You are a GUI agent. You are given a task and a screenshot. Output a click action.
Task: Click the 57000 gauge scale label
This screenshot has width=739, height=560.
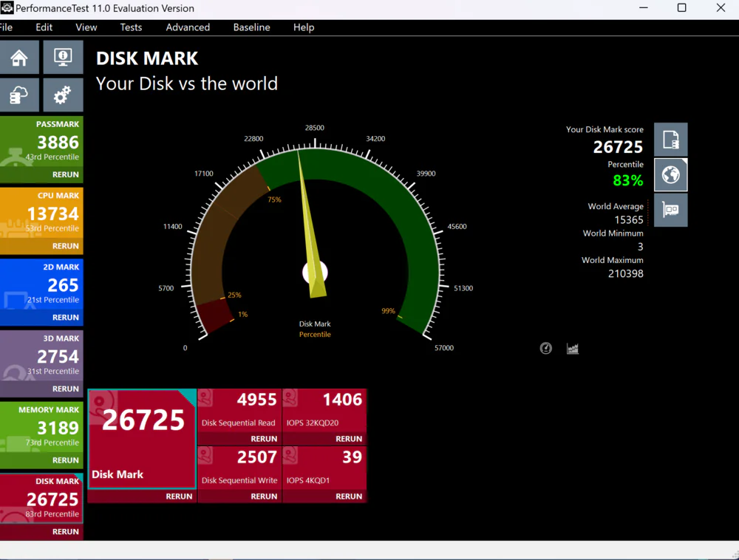point(444,347)
